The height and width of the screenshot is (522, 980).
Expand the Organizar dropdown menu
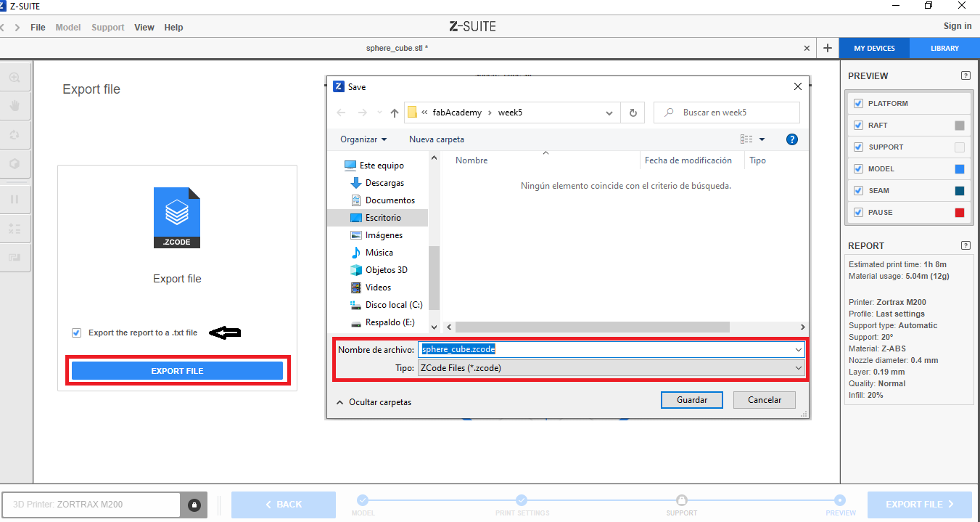363,139
